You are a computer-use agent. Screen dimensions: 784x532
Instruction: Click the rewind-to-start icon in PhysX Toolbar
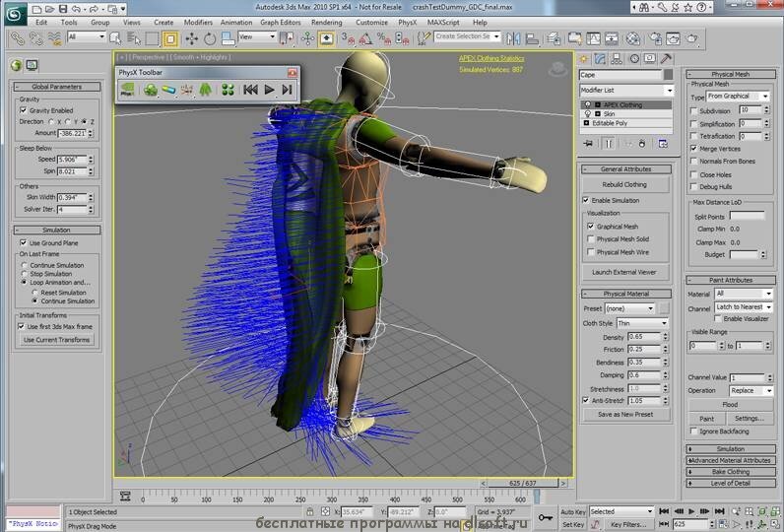click(250, 90)
